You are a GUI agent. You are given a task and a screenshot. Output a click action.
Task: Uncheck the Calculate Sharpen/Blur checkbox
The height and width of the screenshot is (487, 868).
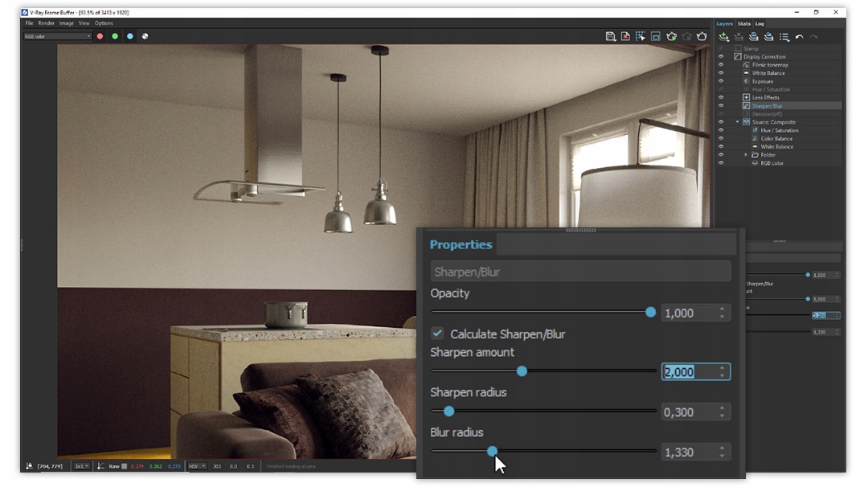(x=437, y=334)
